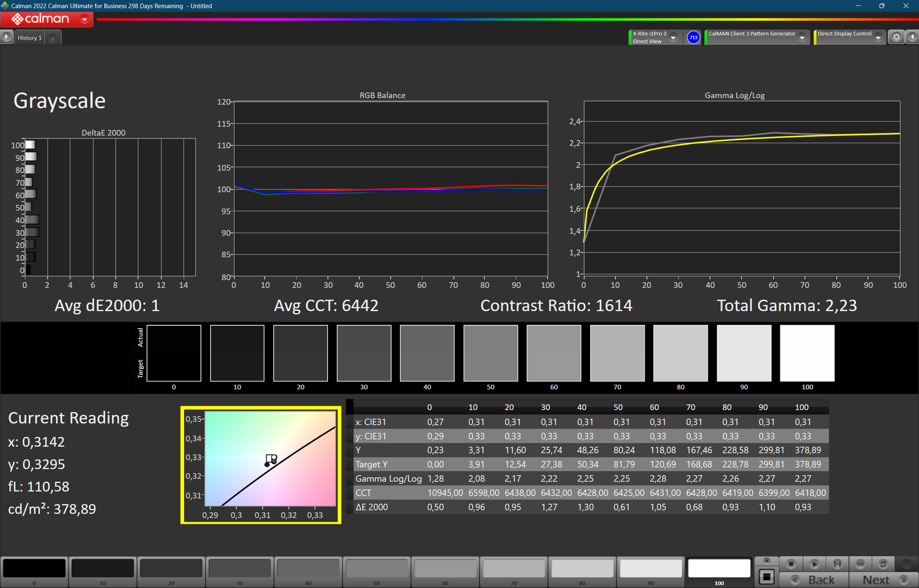The image size is (919, 588).
Task: Select the 0 black level swatch
Action: point(34,571)
